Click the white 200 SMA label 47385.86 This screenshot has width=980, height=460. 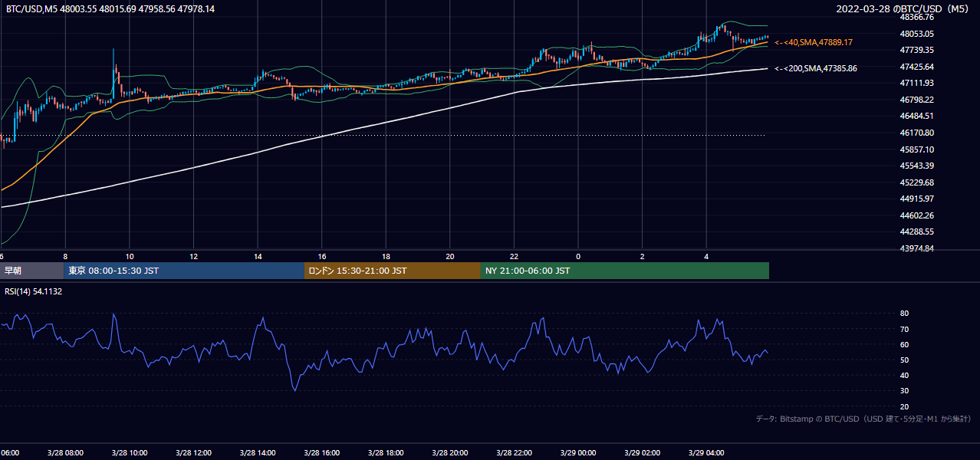(816, 68)
